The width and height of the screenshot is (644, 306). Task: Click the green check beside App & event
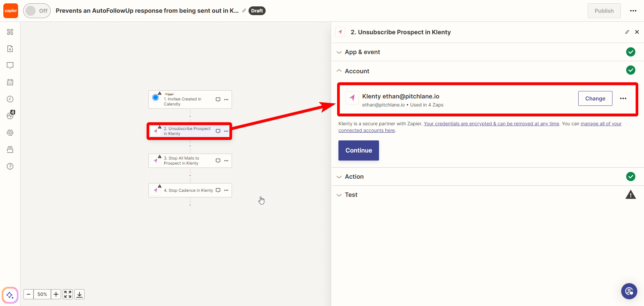[631, 52]
